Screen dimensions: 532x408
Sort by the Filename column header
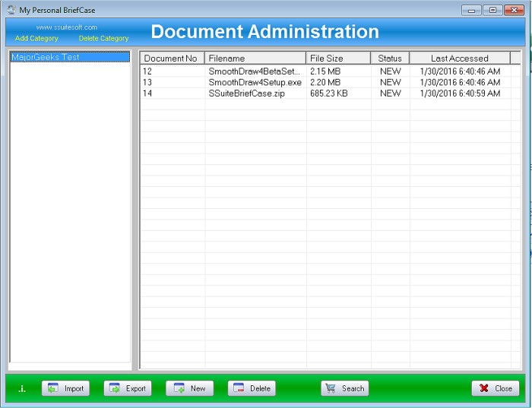pos(255,58)
